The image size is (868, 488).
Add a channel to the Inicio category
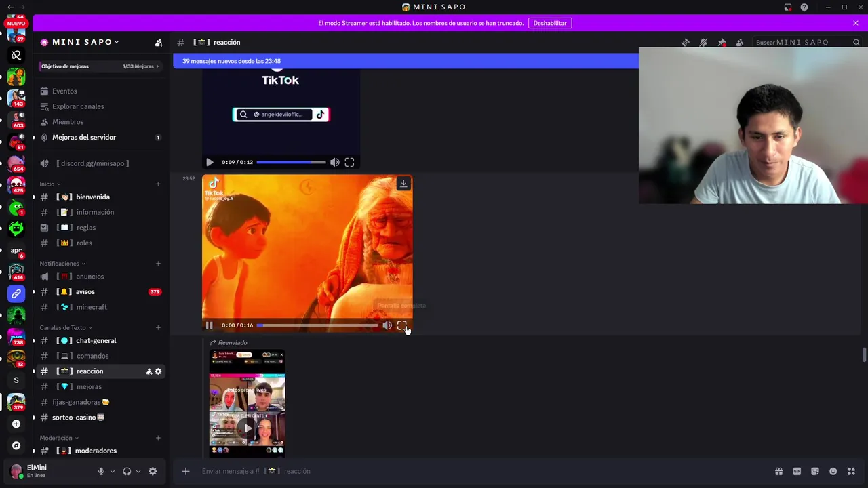[x=158, y=184]
